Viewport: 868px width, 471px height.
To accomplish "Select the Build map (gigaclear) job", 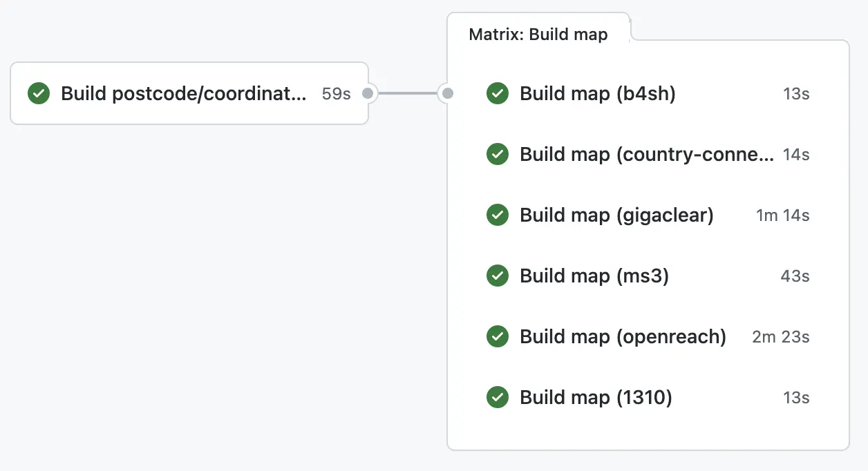I will [616, 215].
